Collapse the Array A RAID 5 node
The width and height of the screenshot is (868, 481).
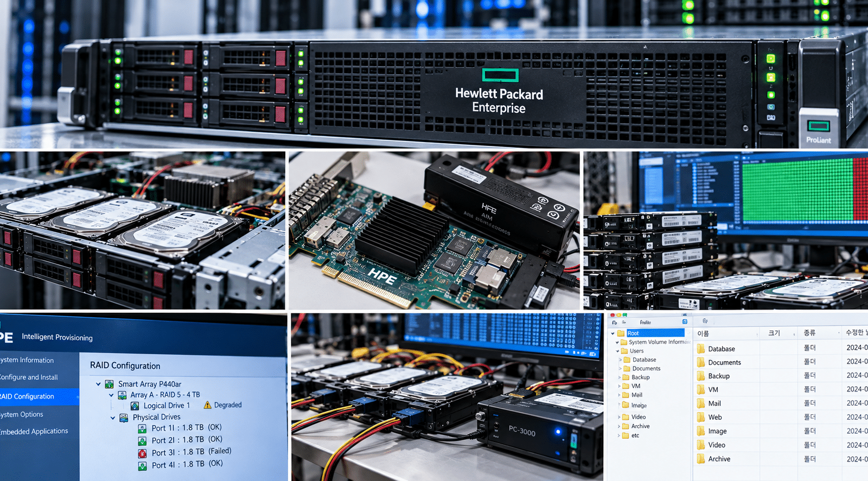[x=111, y=395]
